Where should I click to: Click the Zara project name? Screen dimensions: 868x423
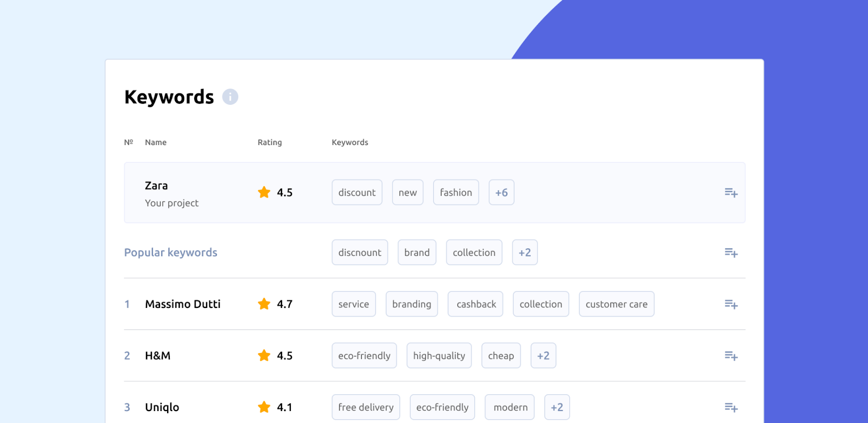(x=156, y=186)
